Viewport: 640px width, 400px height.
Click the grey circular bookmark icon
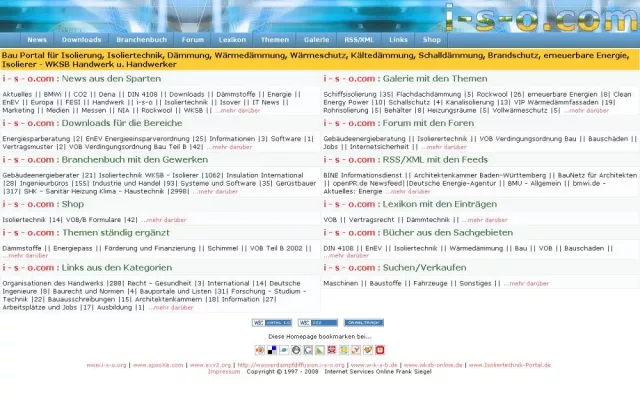pyautogui.click(x=296, y=350)
